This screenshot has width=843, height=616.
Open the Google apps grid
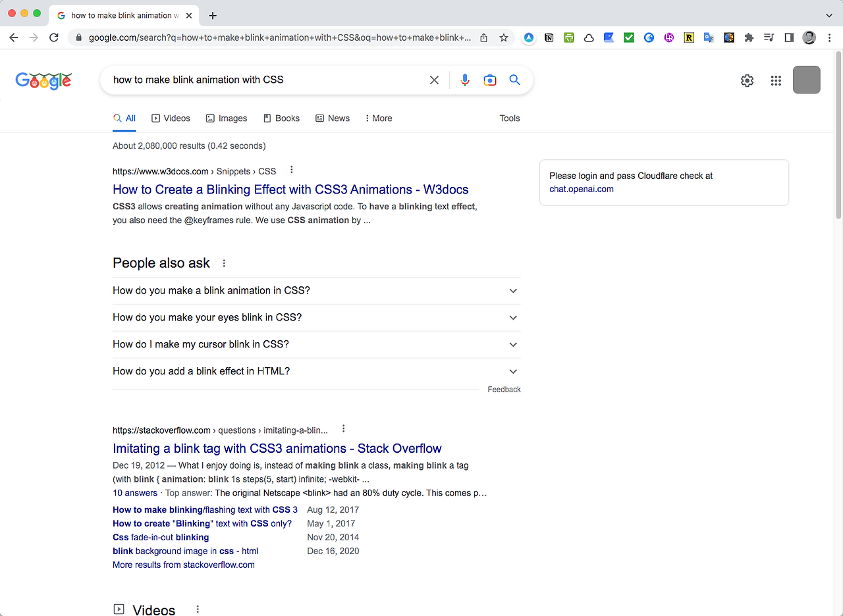click(776, 80)
